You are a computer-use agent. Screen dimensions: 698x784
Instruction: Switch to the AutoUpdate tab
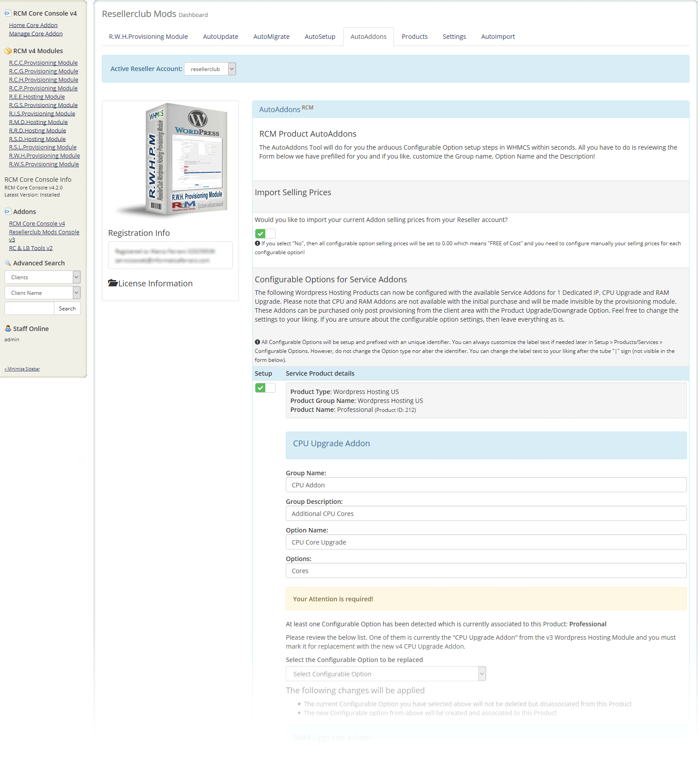[221, 37]
